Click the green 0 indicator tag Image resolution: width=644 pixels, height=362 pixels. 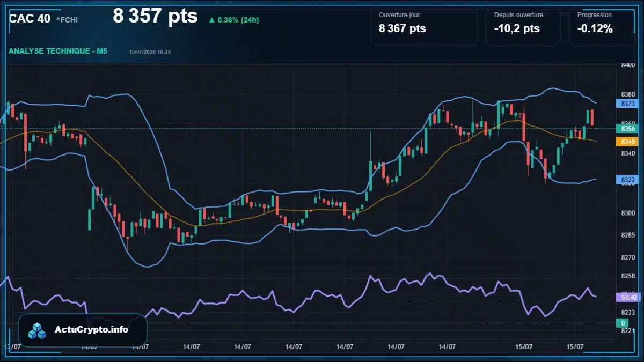point(623,323)
